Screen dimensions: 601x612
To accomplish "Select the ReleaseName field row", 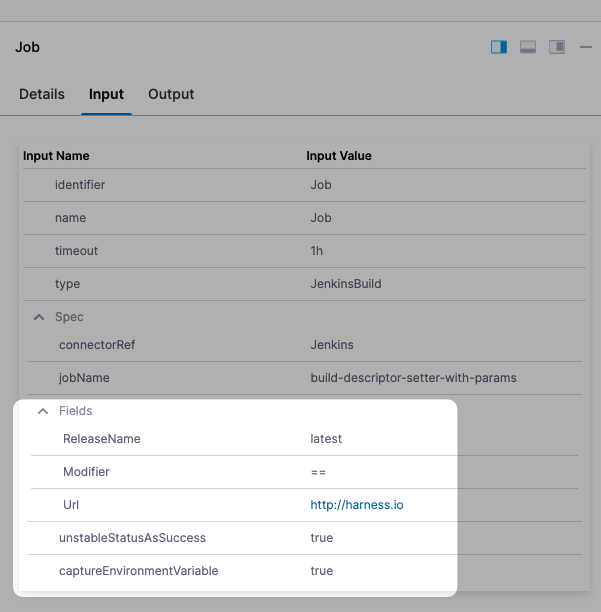I will [x=102, y=439].
